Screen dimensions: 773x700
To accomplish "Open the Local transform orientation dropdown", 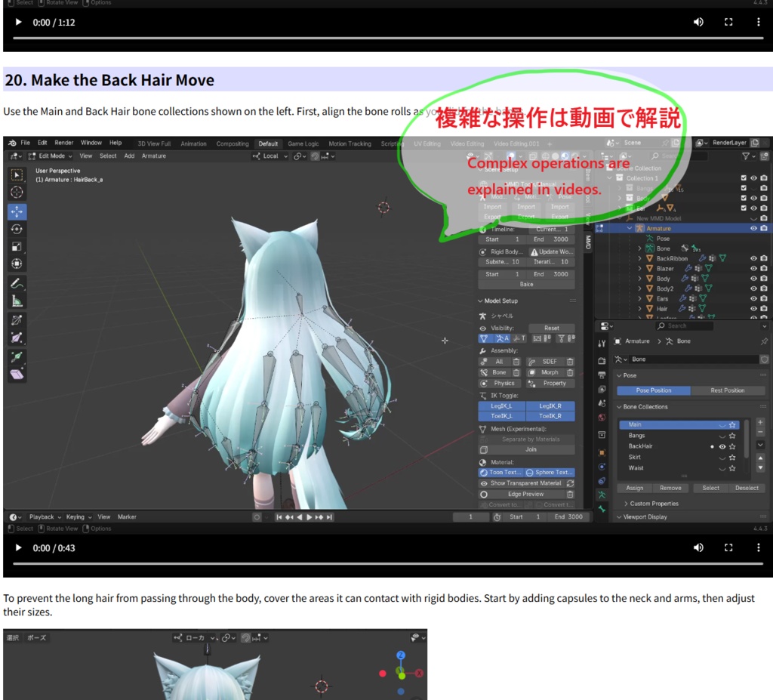I will pos(270,156).
